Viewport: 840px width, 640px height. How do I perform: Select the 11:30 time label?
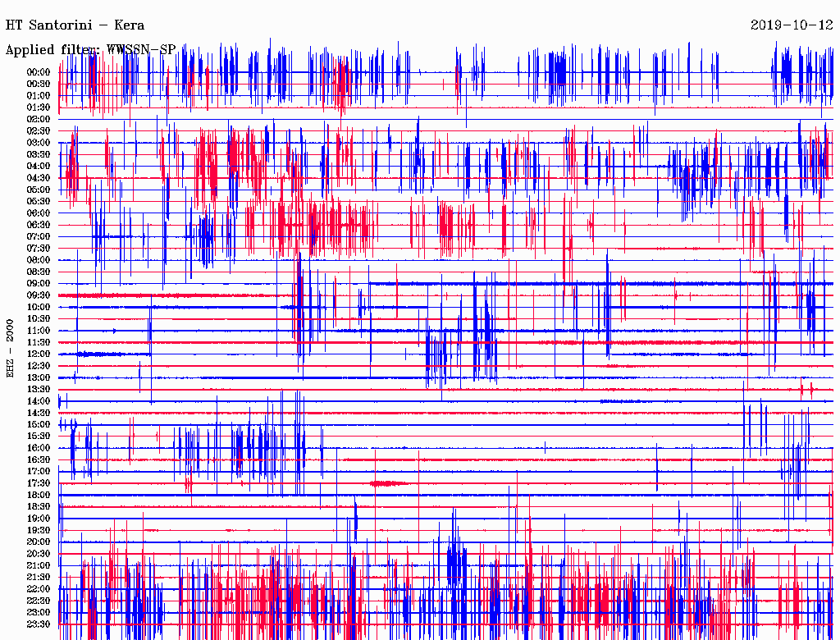coord(39,342)
